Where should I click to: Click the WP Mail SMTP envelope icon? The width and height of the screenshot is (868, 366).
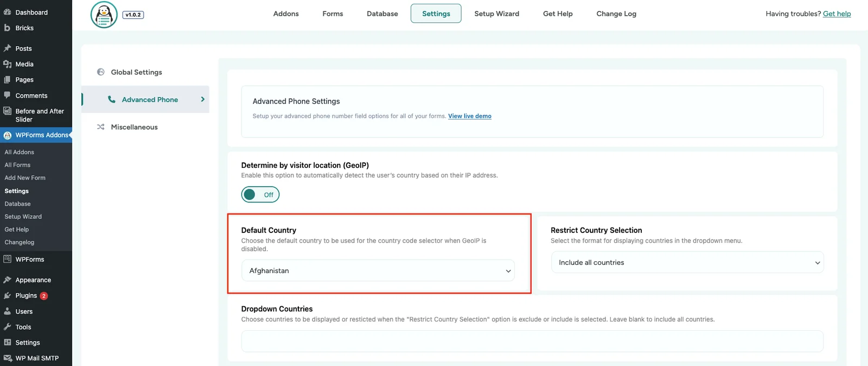click(8, 358)
